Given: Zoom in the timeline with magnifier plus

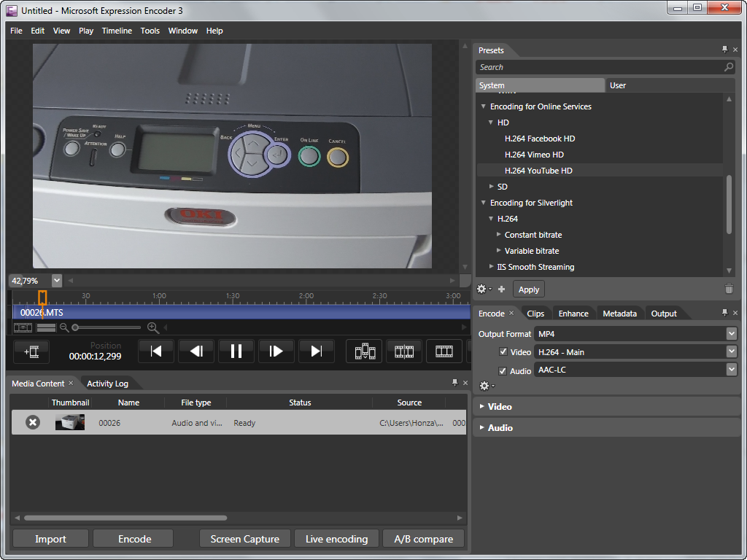Looking at the screenshot, I should click(x=153, y=327).
